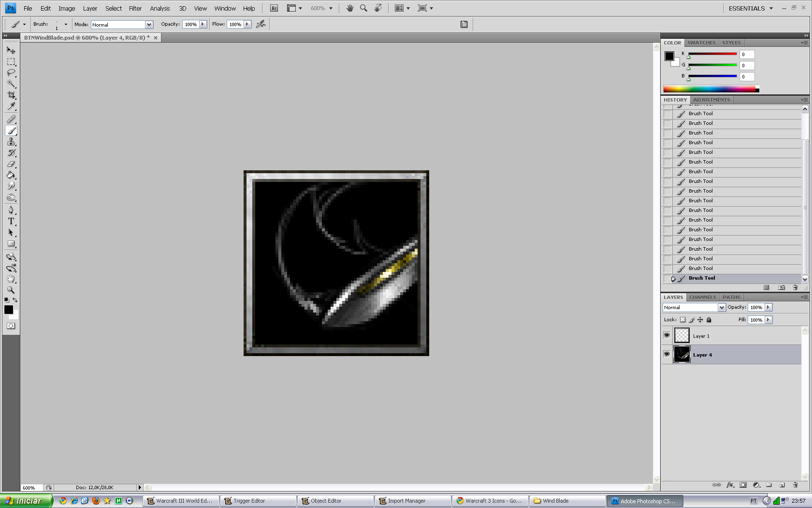This screenshot has height=508, width=812.
Task: Select the Healing Brush tool
Action: (11, 119)
